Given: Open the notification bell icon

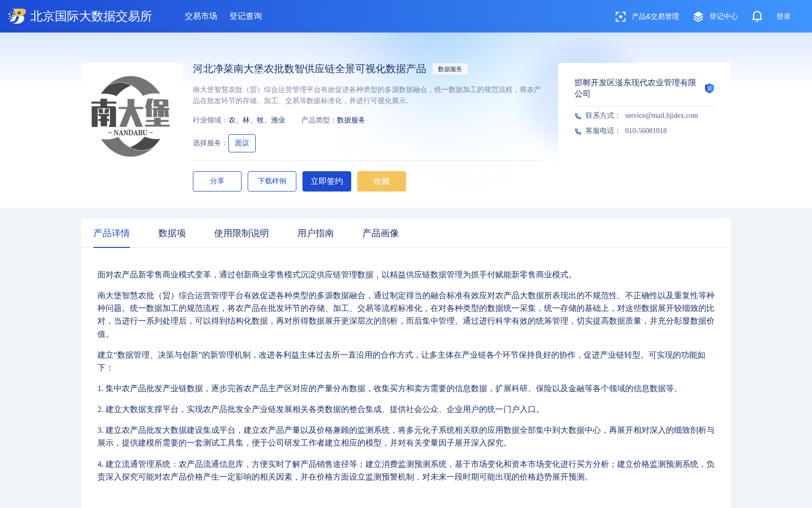Looking at the screenshot, I should [757, 16].
